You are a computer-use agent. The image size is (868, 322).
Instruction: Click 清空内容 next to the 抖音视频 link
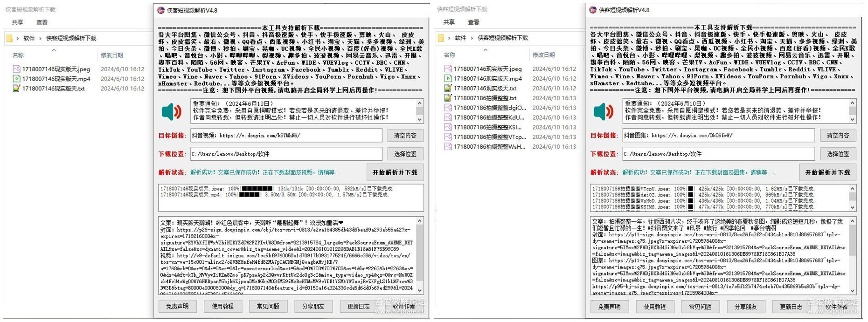pyautogui.click(x=405, y=136)
